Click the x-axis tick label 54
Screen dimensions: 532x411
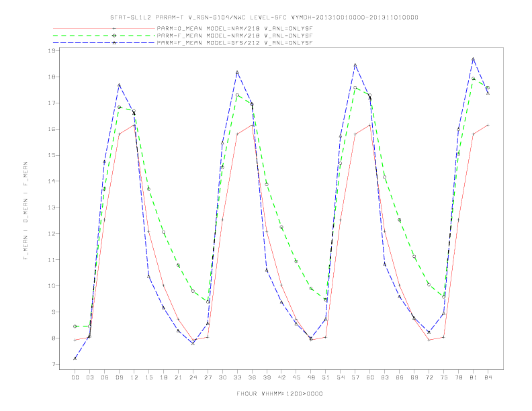point(341,377)
